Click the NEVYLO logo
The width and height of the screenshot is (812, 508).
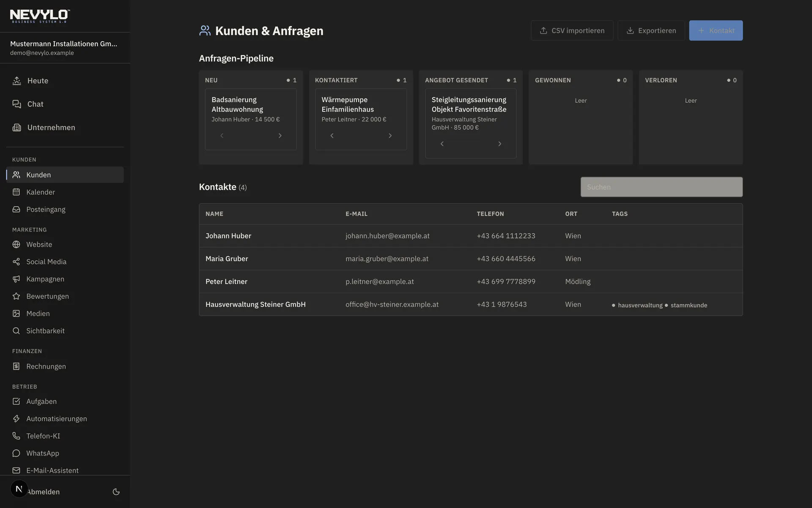(40, 16)
